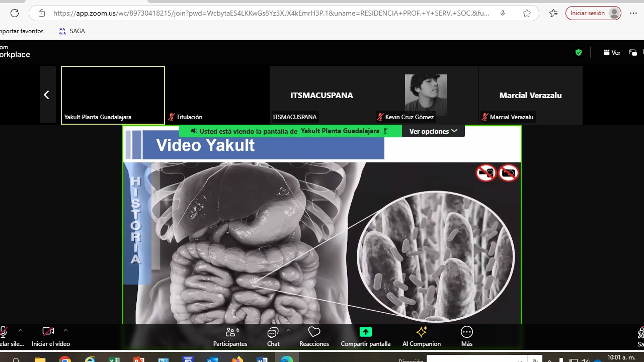Open AI Companion
The height and width of the screenshot is (362, 644).
[x=422, y=337]
